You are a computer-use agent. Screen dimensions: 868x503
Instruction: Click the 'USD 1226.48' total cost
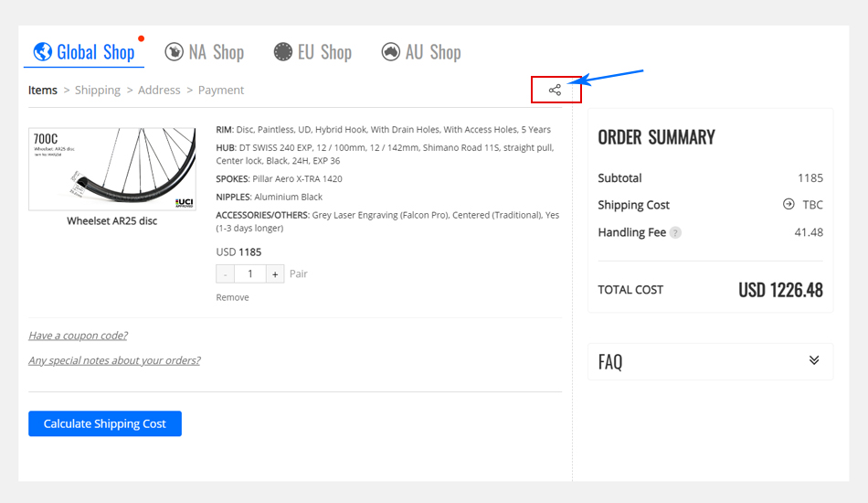coord(780,290)
